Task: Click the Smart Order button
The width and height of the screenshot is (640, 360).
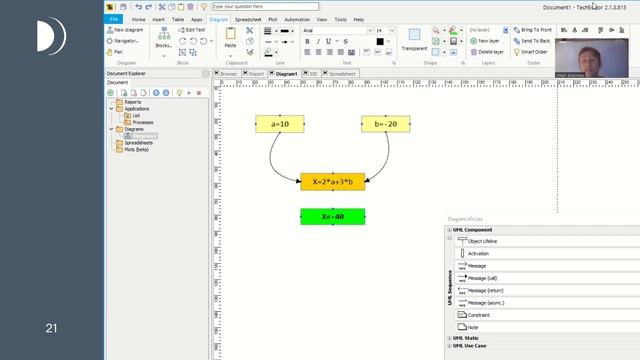Action: (531, 52)
